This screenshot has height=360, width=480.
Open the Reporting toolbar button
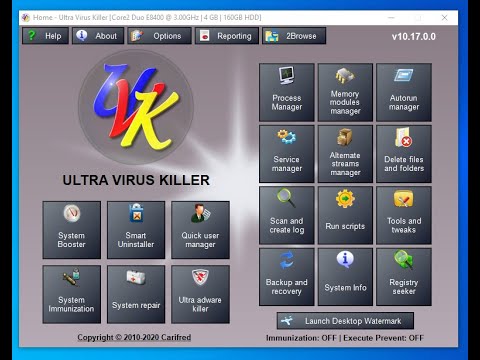pos(227,36)
